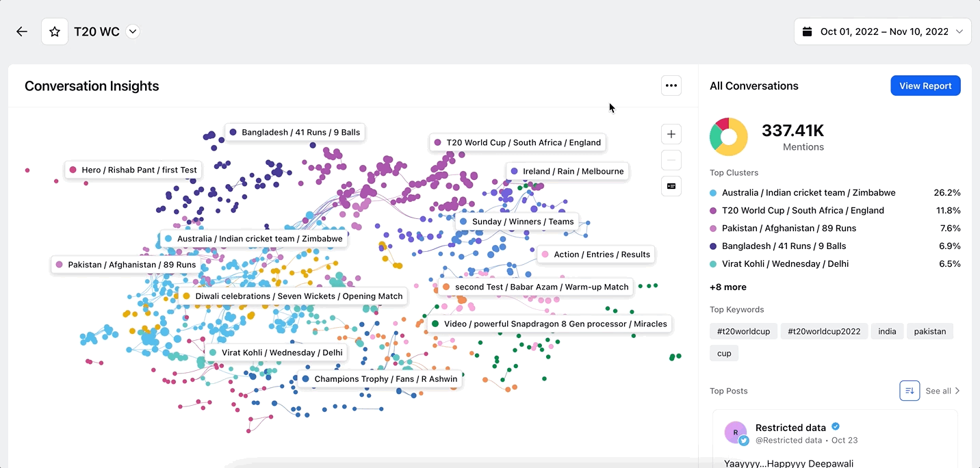Favorite the T20 WC dashboard with star
This screenshot has height=468, width=980.
[55, 31]
